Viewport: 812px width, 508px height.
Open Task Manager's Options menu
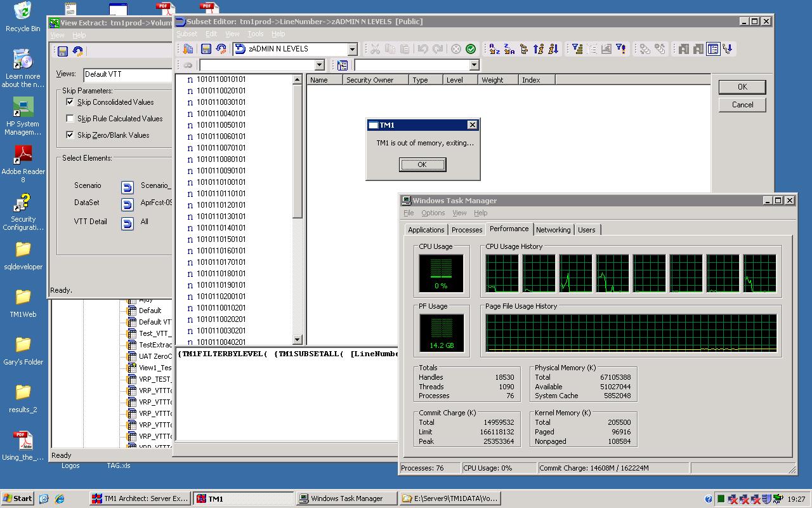[433, 213]
